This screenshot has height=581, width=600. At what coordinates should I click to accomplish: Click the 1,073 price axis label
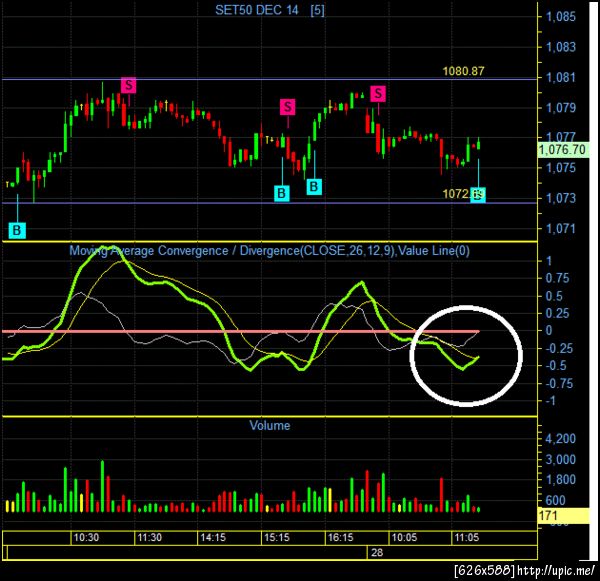(561, 198)
